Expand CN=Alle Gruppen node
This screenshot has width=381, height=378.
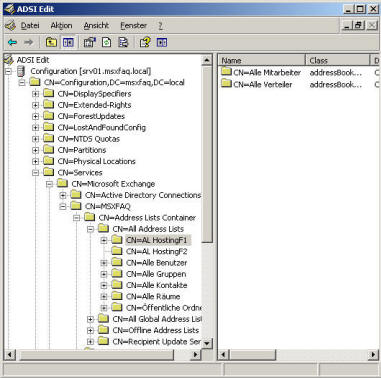(x=104, y=274)
